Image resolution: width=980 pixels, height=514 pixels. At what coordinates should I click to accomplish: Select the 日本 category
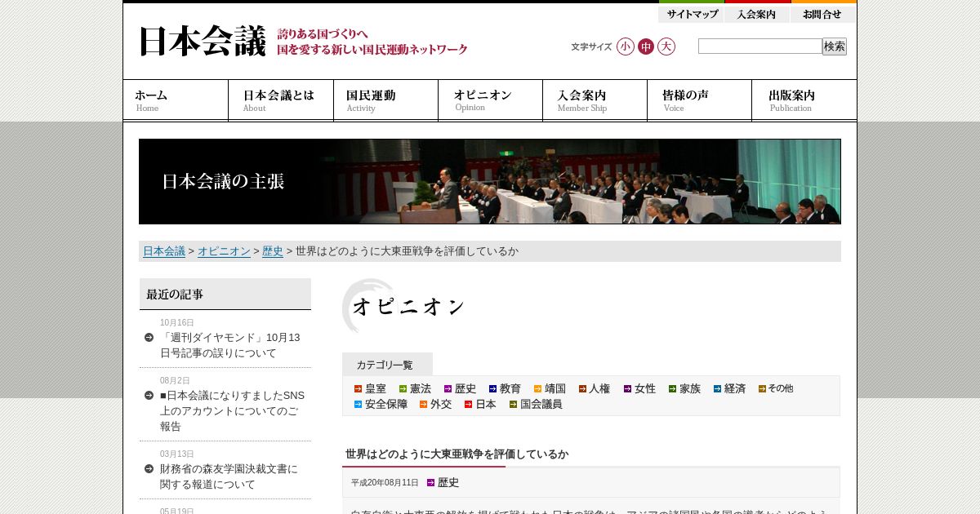tap(486, 405)
